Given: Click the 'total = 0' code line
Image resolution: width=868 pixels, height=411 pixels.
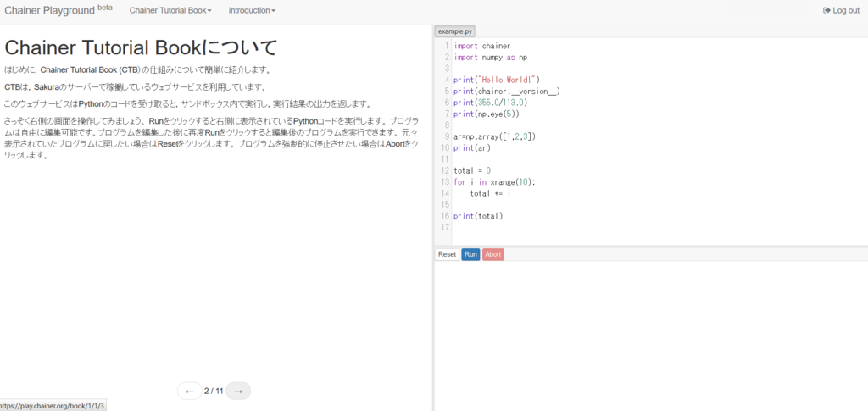Looking at the screenshot, I should pos(471,171).
